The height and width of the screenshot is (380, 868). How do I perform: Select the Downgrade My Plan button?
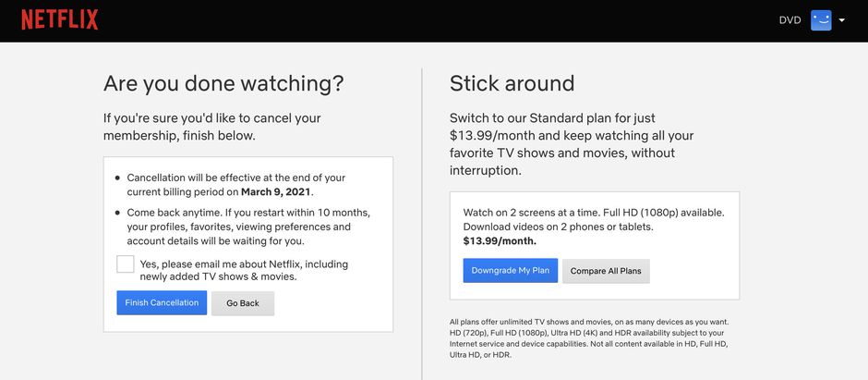click(x=510, y=271)
